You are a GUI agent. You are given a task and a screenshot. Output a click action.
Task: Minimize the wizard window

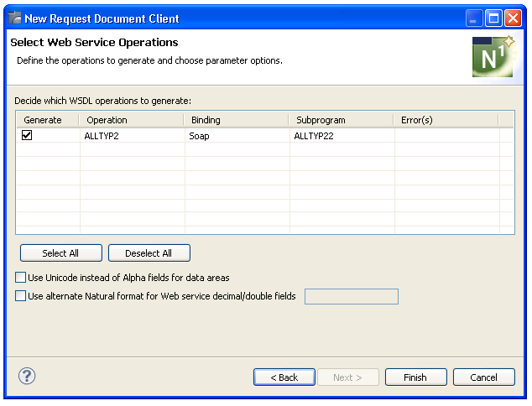pyautogui.click(x=474, y=18)
